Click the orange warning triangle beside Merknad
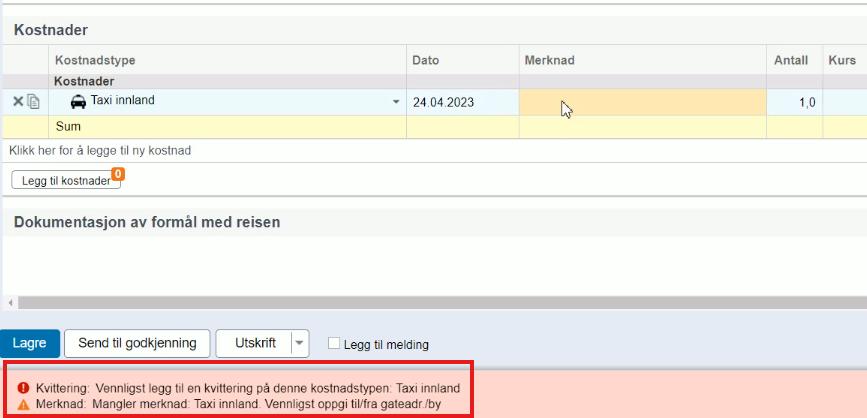867x418 pixels. point(23,404)
